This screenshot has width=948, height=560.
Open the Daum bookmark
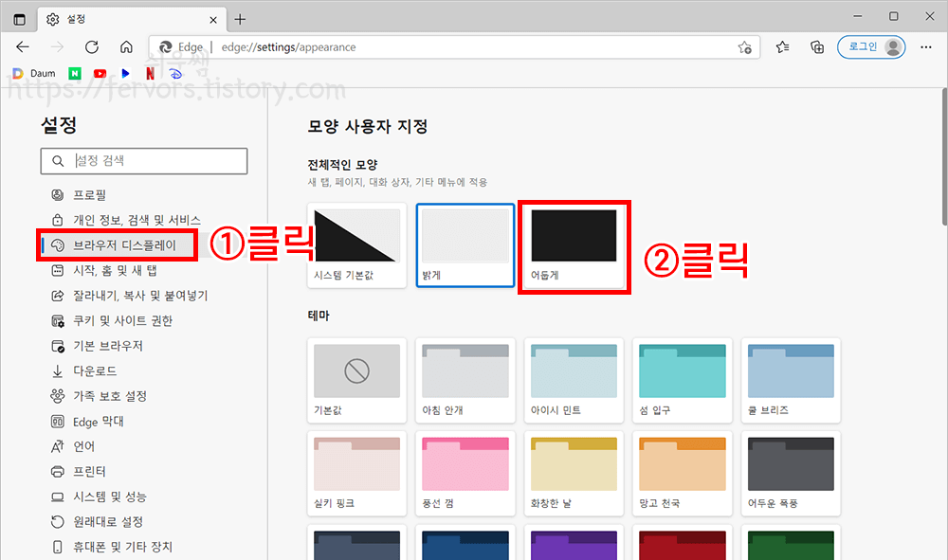34,74
